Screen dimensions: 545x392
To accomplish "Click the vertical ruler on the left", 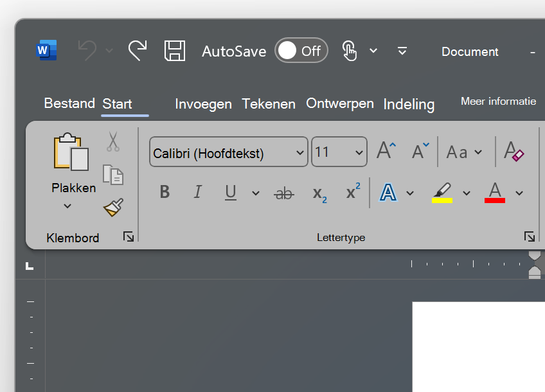I will pos(31,335).
